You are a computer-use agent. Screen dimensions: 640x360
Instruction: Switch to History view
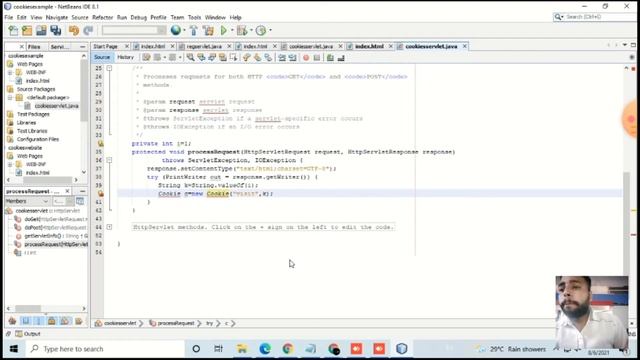click(x=125, y=57)
